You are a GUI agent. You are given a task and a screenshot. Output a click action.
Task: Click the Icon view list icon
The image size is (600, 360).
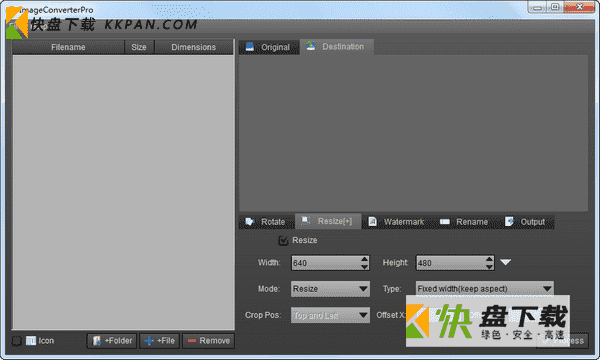[31, 340]
